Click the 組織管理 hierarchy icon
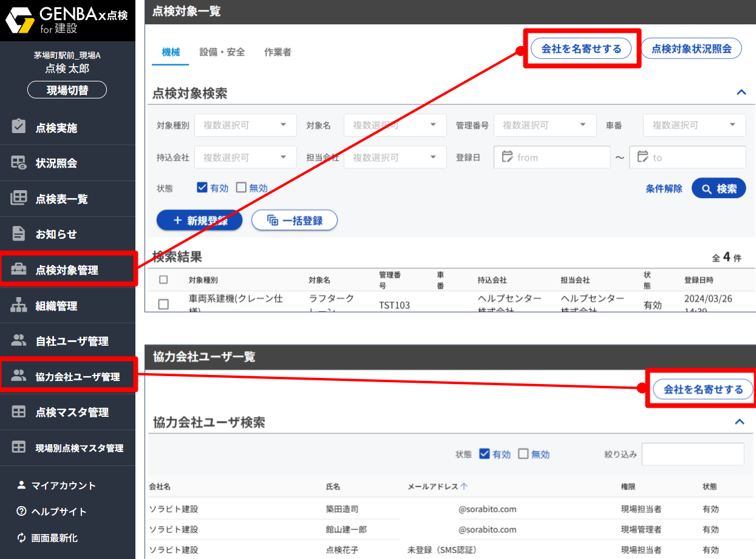Screen dimensions: 756x559 click(x=19, y=306)
